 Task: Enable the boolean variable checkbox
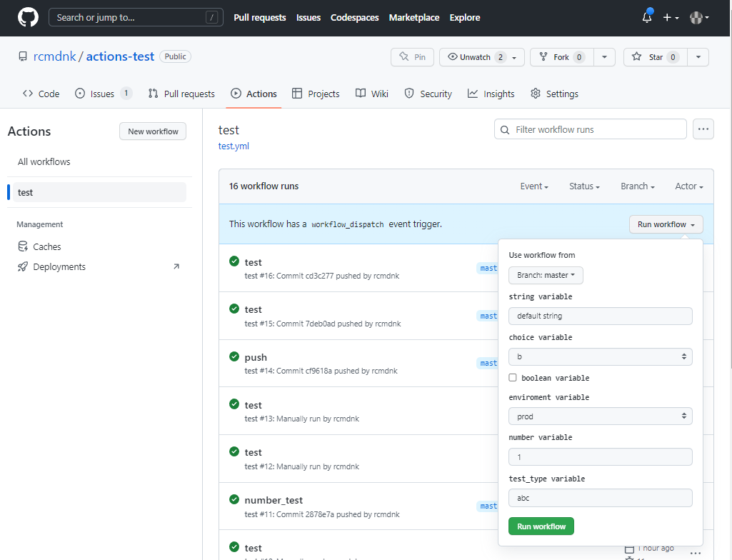point(513,377)
